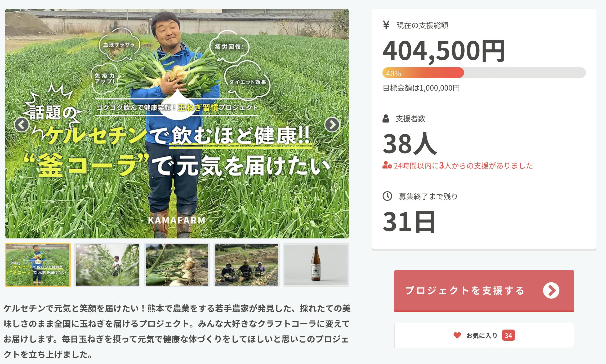Click プロジェクトを支援する button

(484, 291)
